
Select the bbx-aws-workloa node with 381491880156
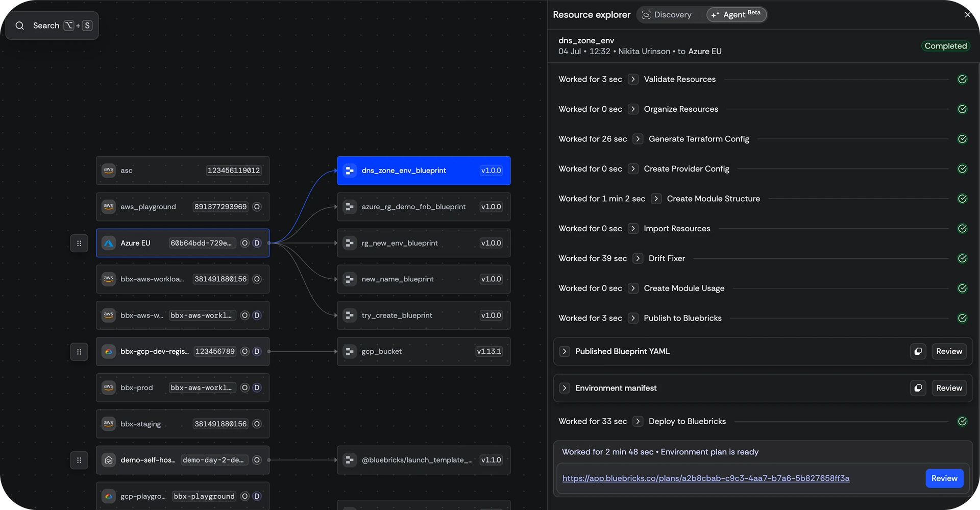pos(183,279)
